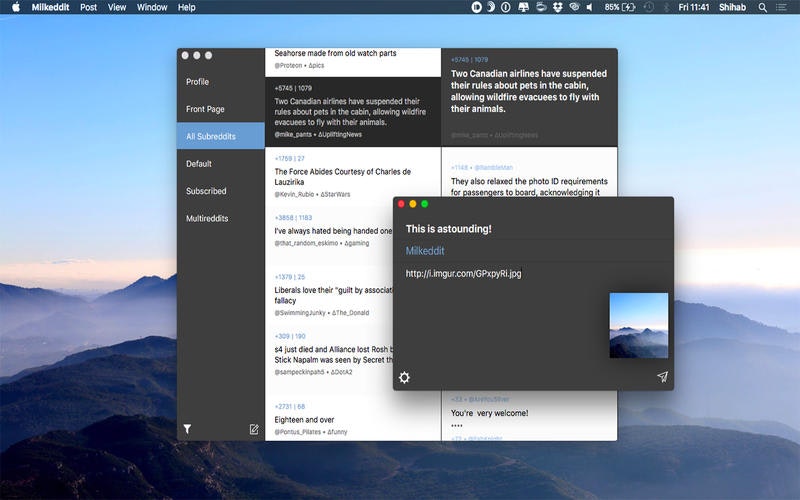Click the Dropbox icon in the menu bar

pos(557,7)
